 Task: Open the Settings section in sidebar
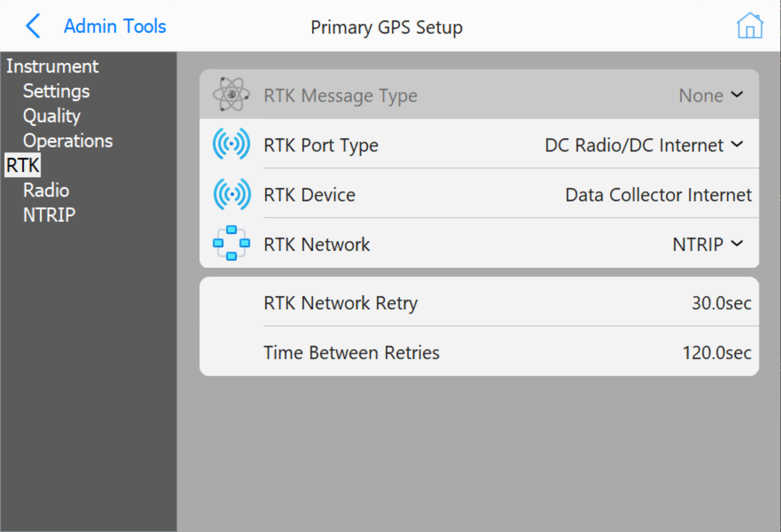(56, 91)
